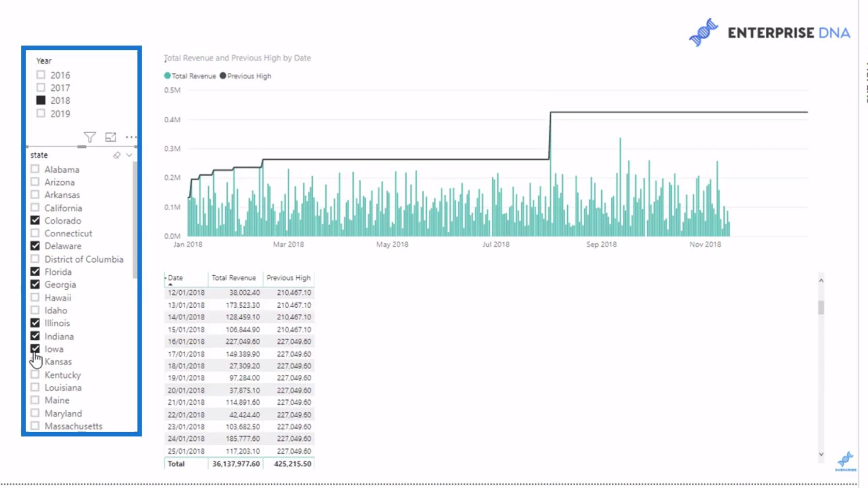Select the 25/01/2018 table row date
This screenshot has width=868, height=488.
[x=186, y=451]
